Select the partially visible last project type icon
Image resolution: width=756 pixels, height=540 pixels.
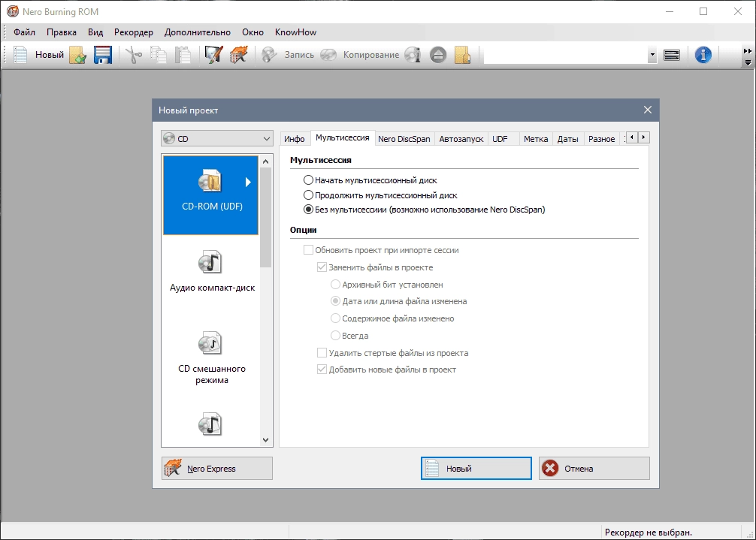click(x=210, y=424)
